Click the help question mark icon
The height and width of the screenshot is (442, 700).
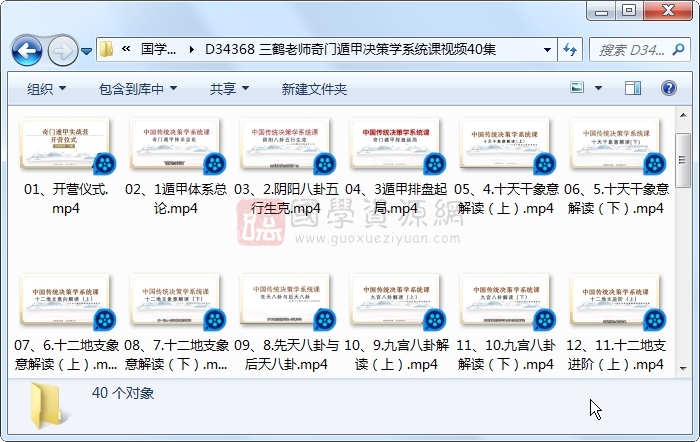[668, 88]
